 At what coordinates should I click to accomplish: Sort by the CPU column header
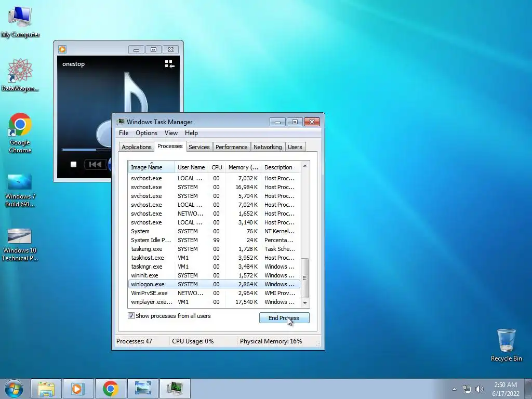(217, 167)
